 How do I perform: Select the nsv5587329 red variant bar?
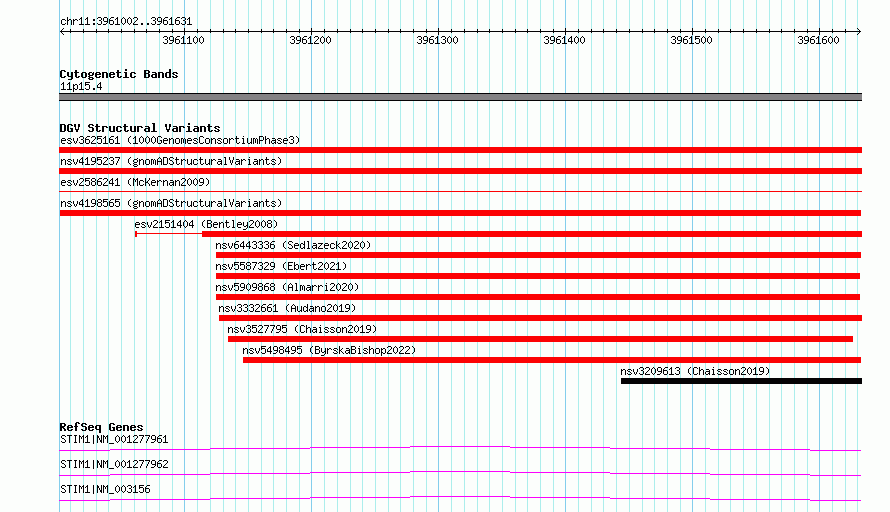538,276
